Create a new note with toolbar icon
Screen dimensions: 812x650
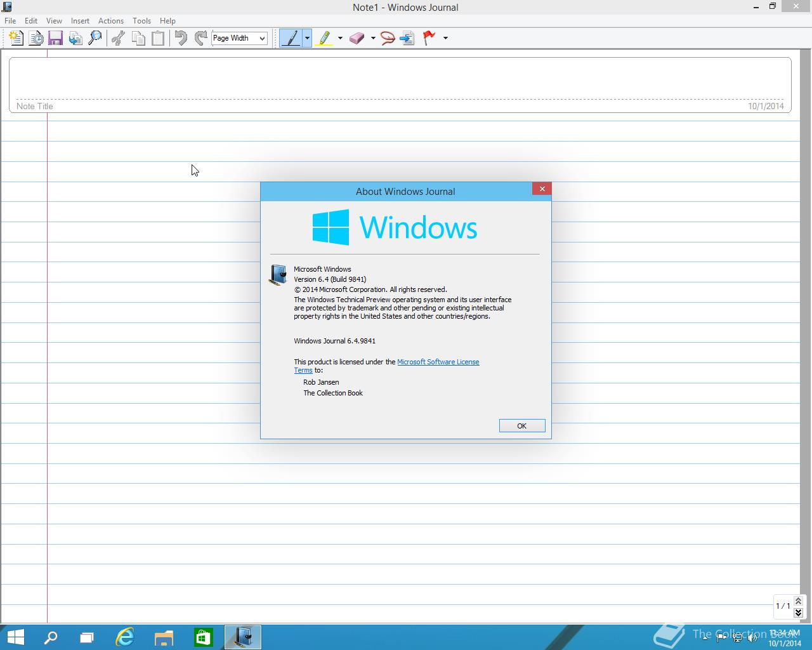(x=16, y=38)
